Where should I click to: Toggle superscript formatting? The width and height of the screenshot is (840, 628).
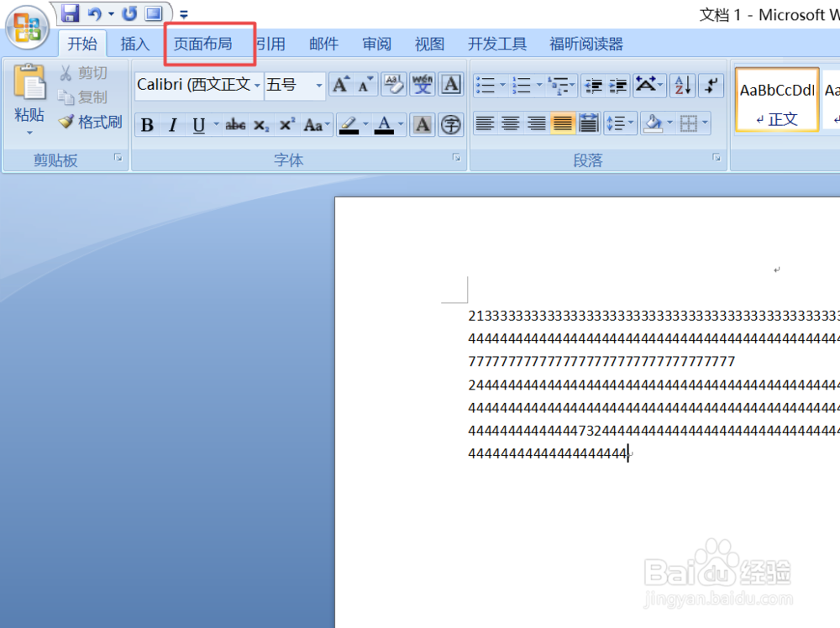pos(286,125)
